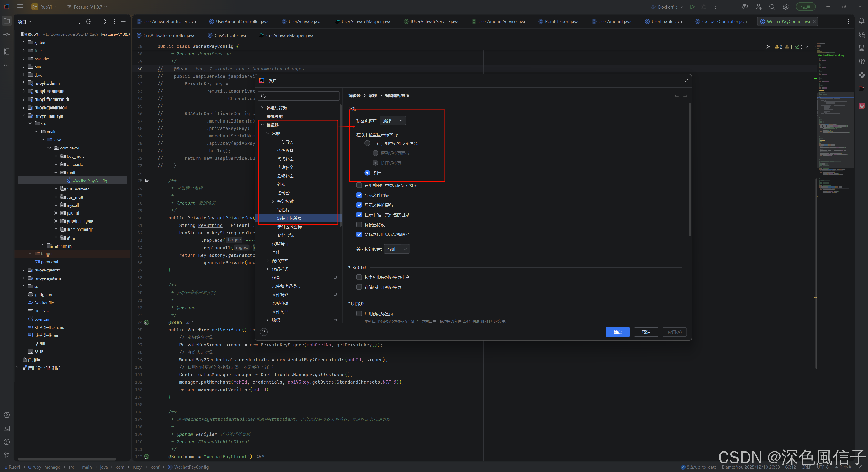The width and height of the screenshot is (868, 472).
Task: Switch to the UserAmountController.java tab
Action: point(242,21)
